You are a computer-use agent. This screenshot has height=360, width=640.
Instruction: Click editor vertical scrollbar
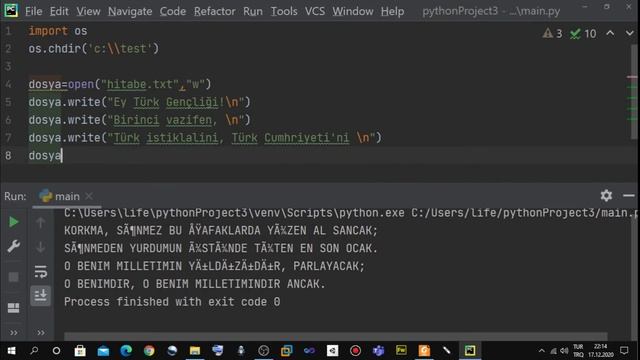pos(634,92)
